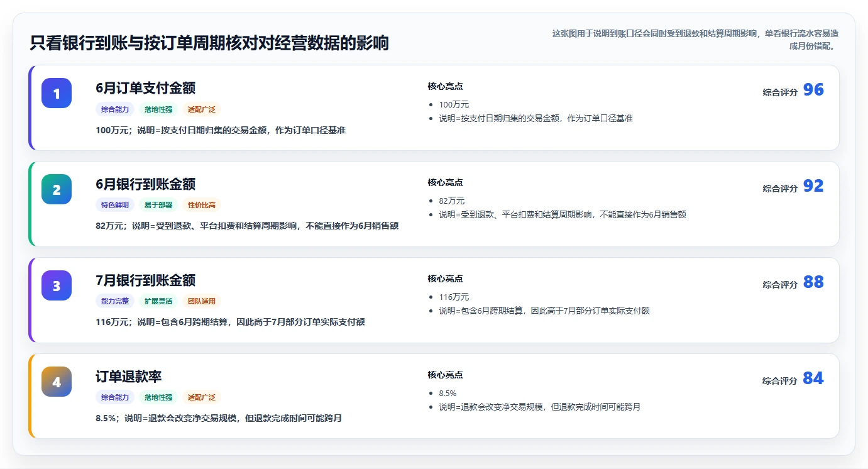Choose the 扩展灵活 tag
Viewport: 868px width, 469px height.
click(x=158, y=301)
